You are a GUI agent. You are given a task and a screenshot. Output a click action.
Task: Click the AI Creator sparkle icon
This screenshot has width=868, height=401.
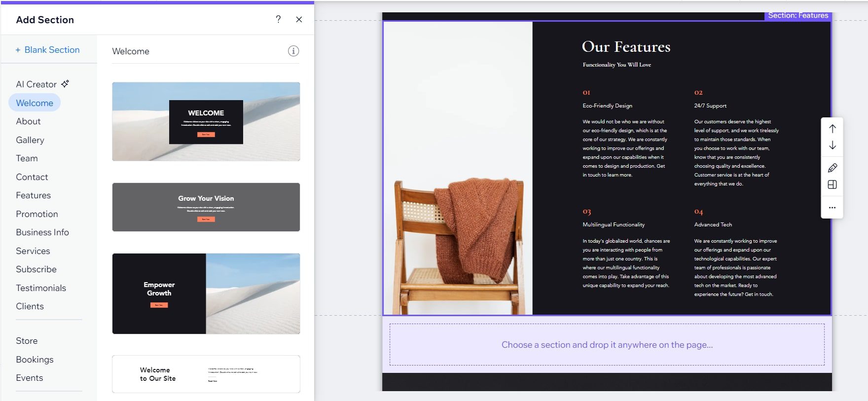(65, 84)
